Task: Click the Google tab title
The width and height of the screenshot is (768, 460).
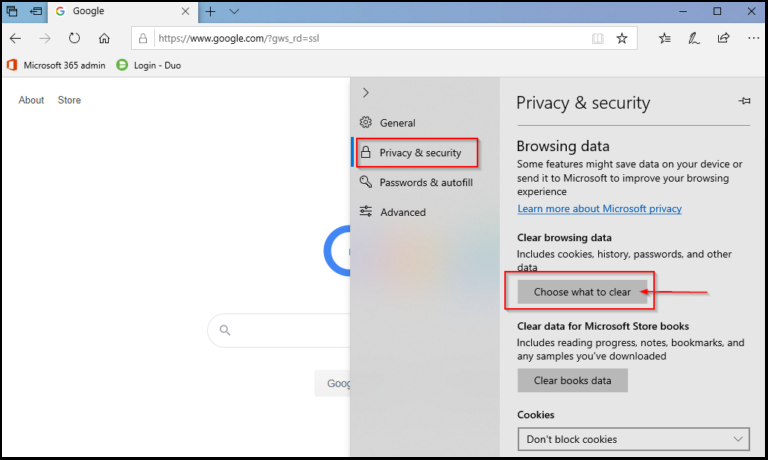Action: click(x=88, y=11)
